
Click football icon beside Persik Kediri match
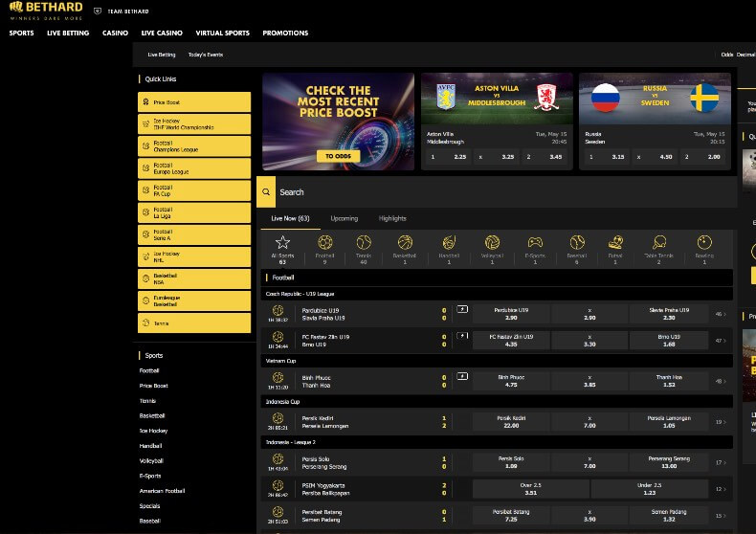coord(278,418)
